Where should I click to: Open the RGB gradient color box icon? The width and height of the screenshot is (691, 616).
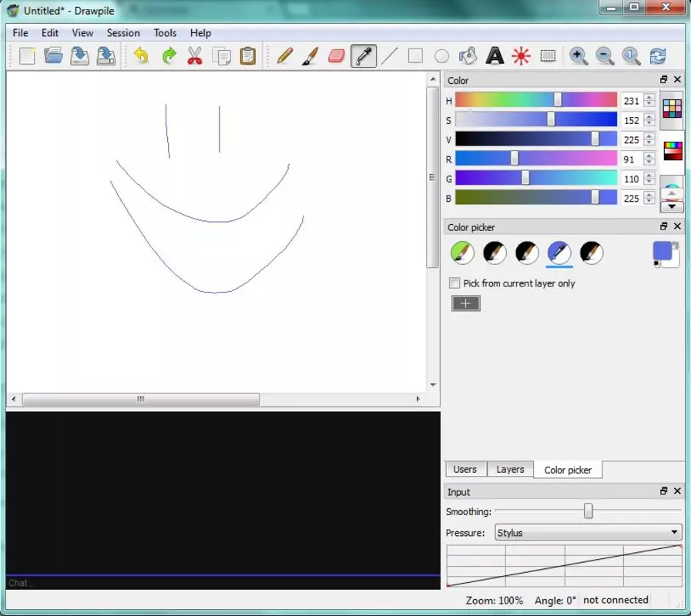[673, 151]
